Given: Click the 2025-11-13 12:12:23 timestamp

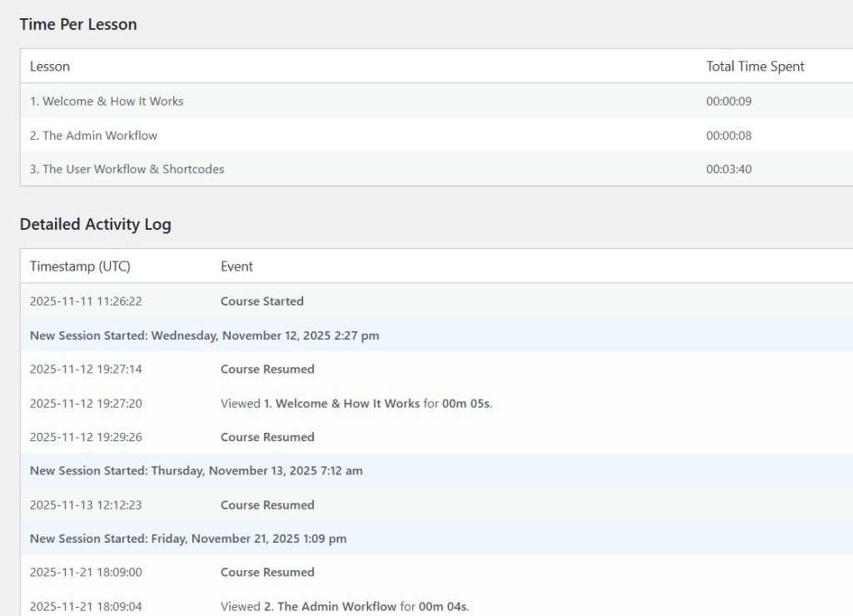Looking at the screenshot, I should click(x=86, y=504).
